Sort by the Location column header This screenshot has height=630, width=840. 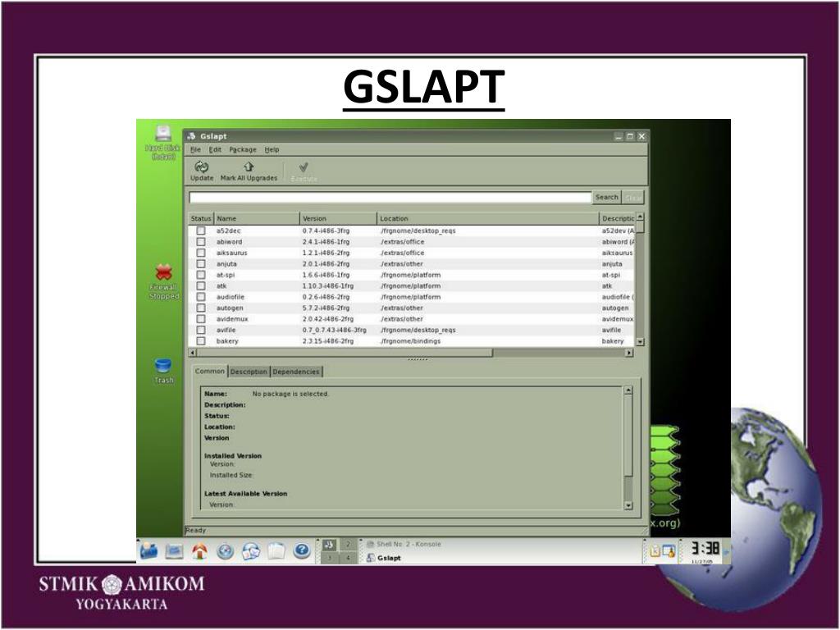[487, 218]
